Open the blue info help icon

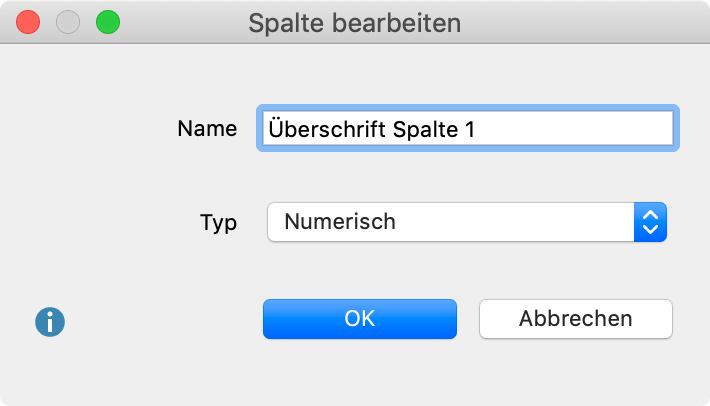50,322
